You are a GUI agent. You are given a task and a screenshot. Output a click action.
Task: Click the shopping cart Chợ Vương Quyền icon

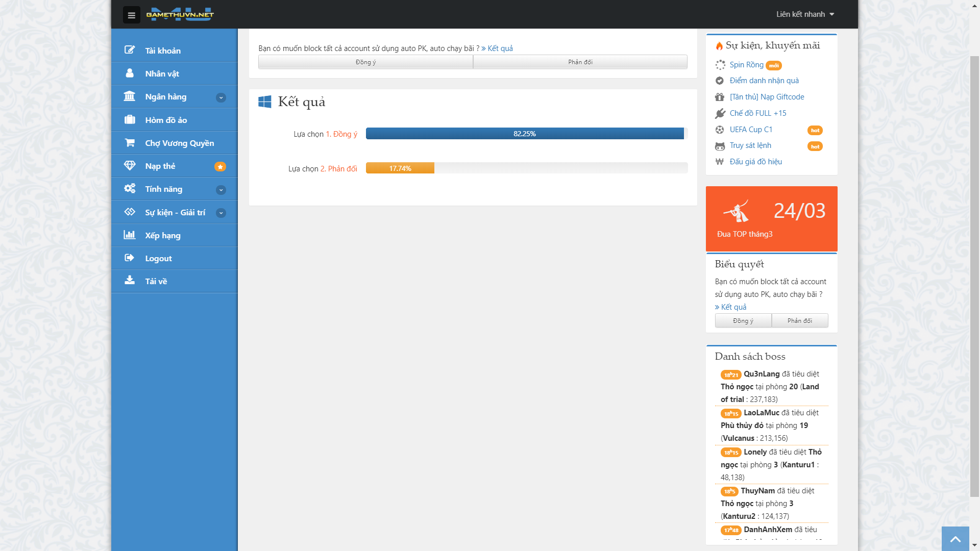tap(130, 143)
